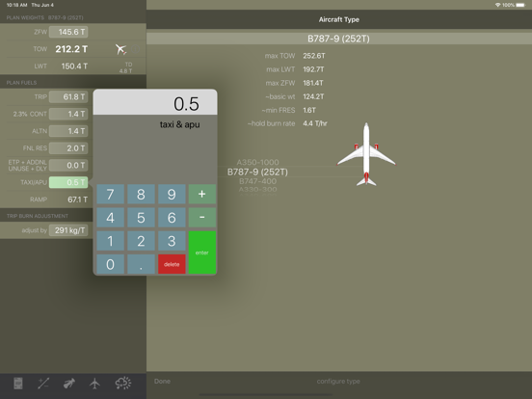Tap keypad digit 6

click(172, 218)
